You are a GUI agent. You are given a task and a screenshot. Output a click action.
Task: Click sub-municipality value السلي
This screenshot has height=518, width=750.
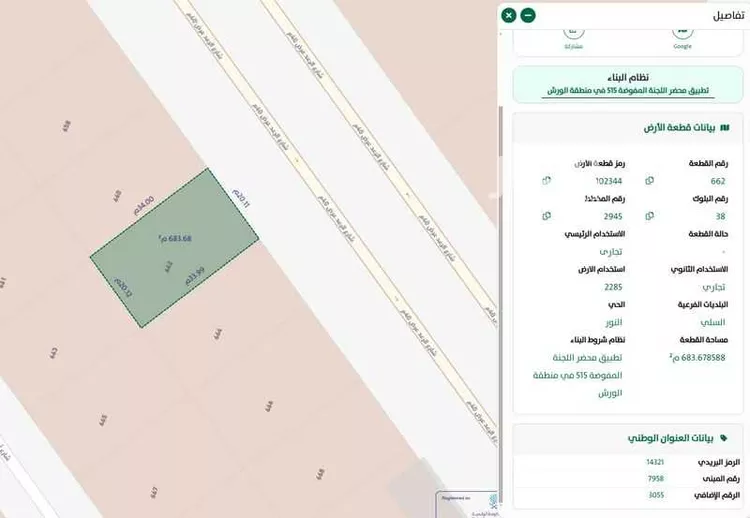point(713,322)
